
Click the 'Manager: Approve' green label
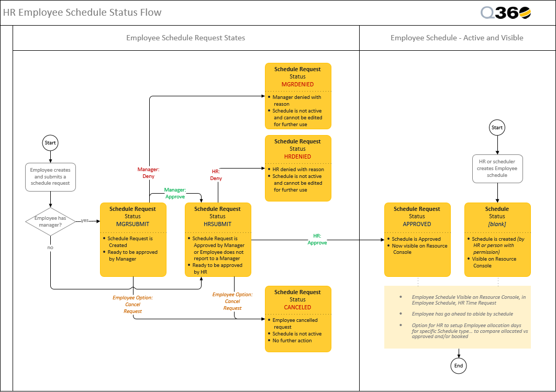(x=175, y=193)
